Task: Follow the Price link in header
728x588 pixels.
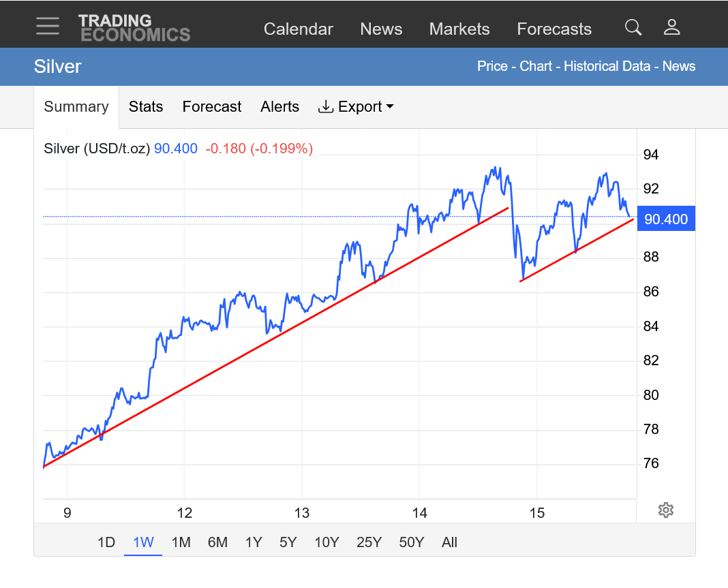Action: [492, 66]
